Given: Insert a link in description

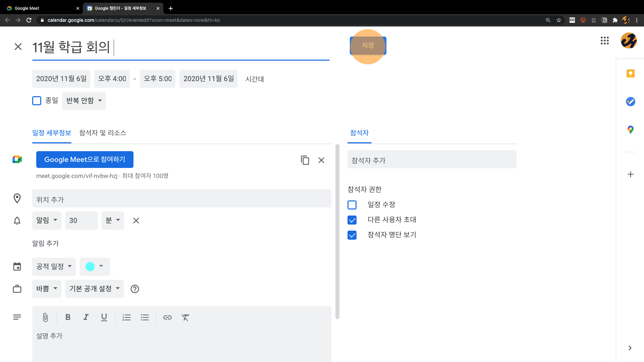Looking at the screenshot, I should click(167, 317).
